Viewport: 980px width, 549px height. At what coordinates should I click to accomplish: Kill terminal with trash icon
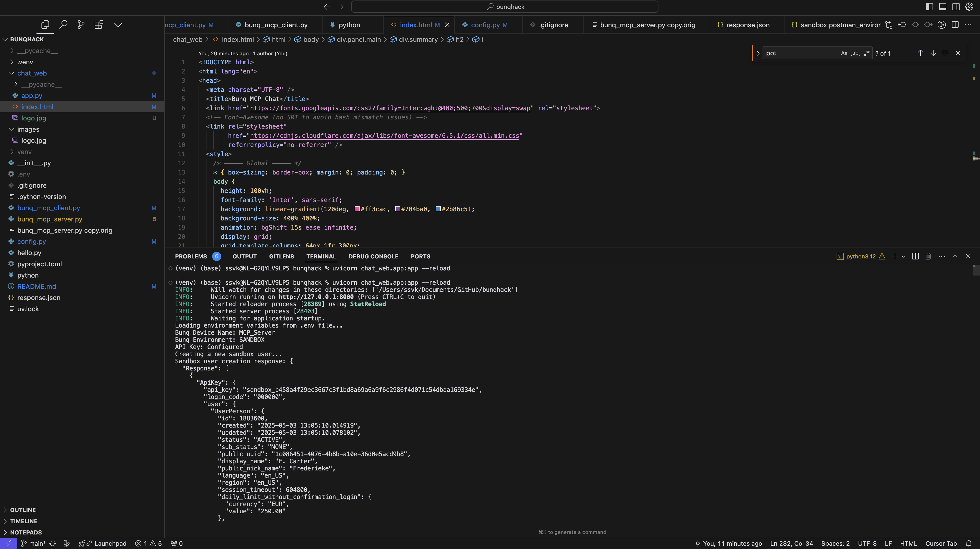pyautogui.click(x=928, y=256)
